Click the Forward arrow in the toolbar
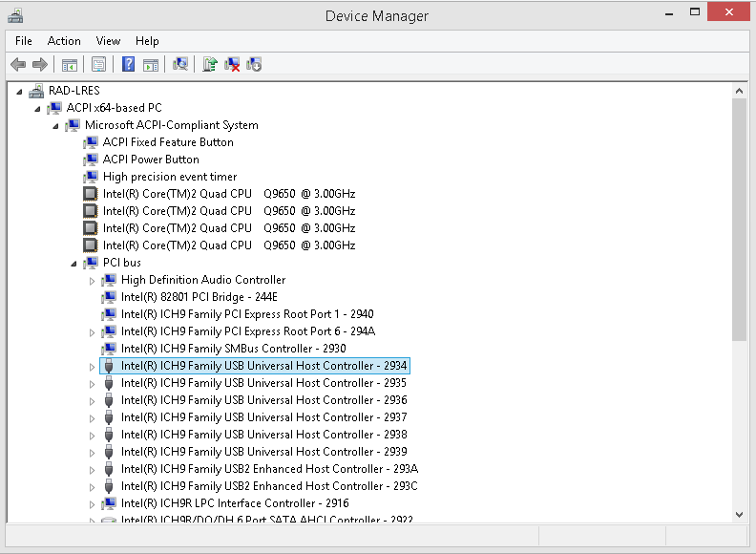This screenshot has width=756, height=554. 39,64
